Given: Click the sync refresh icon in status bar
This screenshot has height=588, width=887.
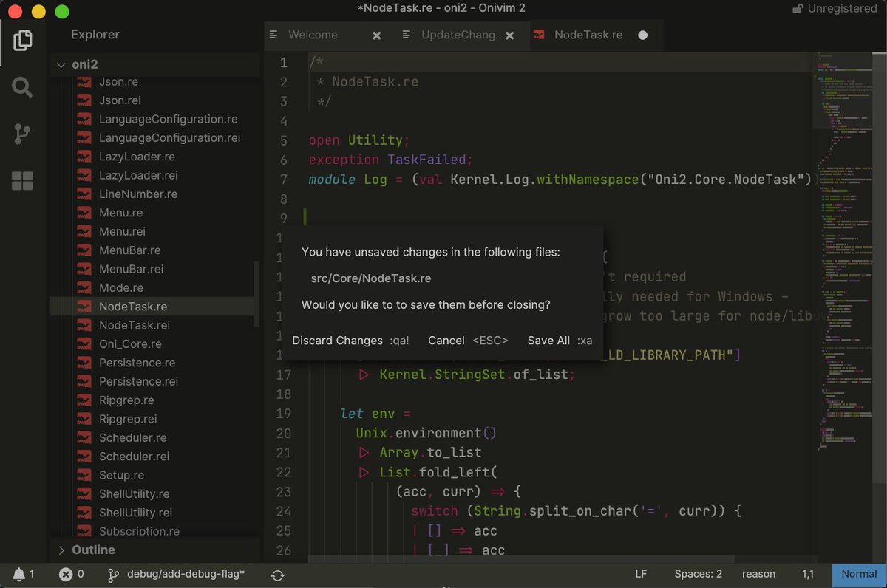Looking at the screenshot, I should coord(278,574).
